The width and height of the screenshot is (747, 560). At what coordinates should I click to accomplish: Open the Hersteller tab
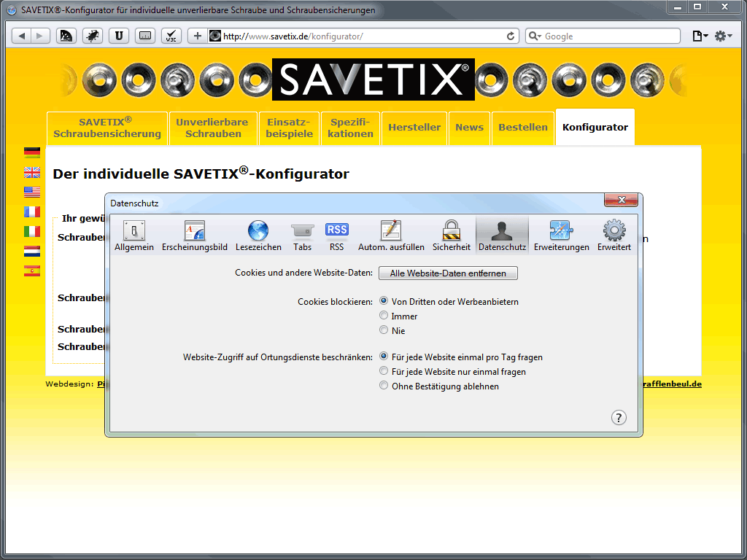(414, 128)
